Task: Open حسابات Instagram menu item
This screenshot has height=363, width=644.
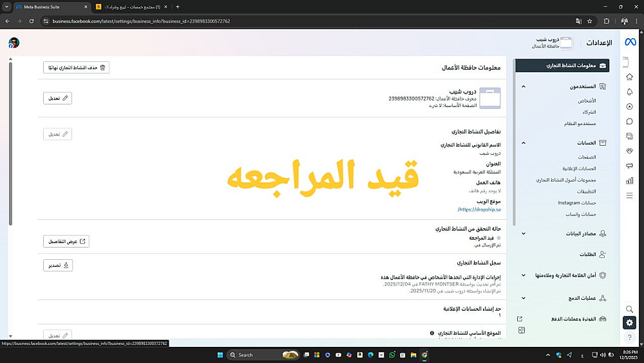Action: (x=577, y=202)
